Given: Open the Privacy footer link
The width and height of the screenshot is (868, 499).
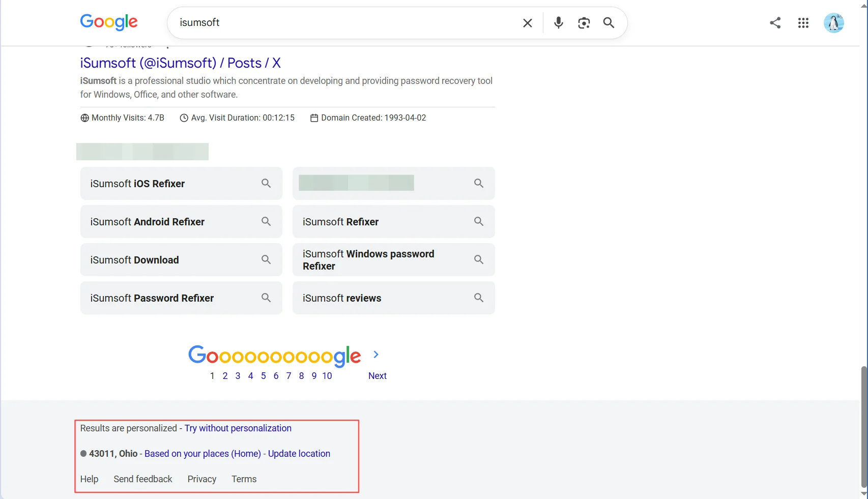Looking at the screenshot, I should 202,479.
